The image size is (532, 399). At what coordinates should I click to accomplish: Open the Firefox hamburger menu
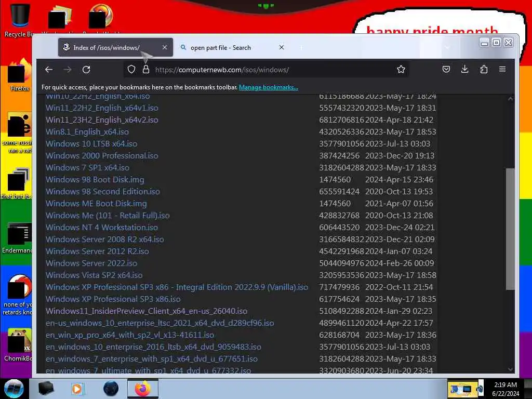[x=502, y=69]
